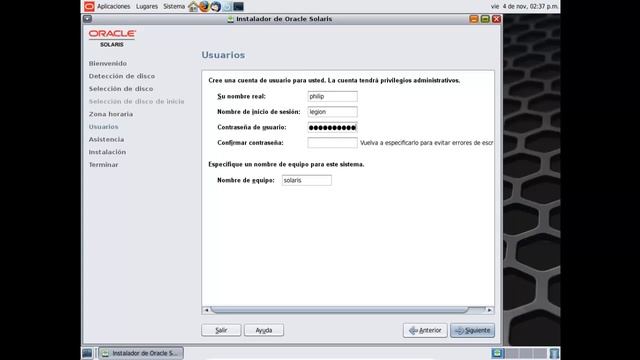Click the Contraseña de usuario field

pyautogui.click(x=333, y=127)
